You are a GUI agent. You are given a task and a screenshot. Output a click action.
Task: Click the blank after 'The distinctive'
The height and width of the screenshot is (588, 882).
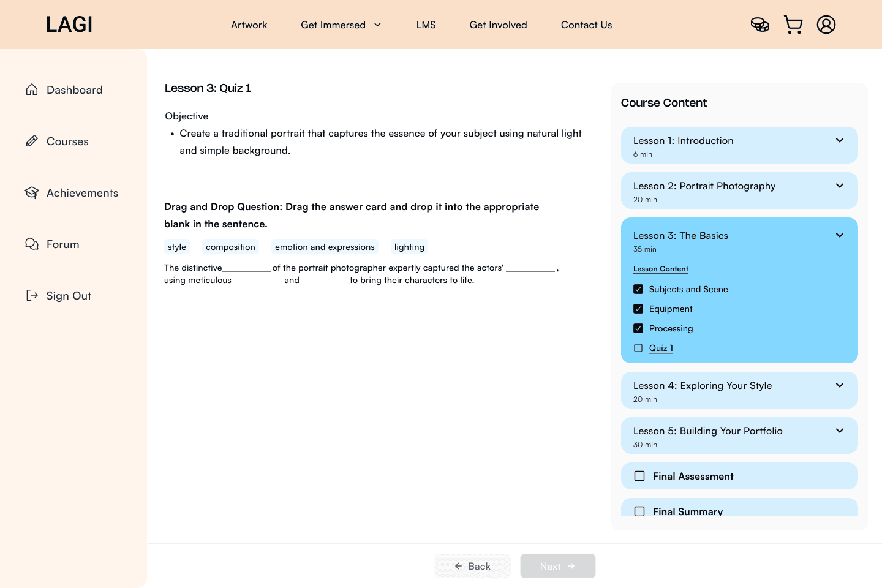tap(247, 268)
